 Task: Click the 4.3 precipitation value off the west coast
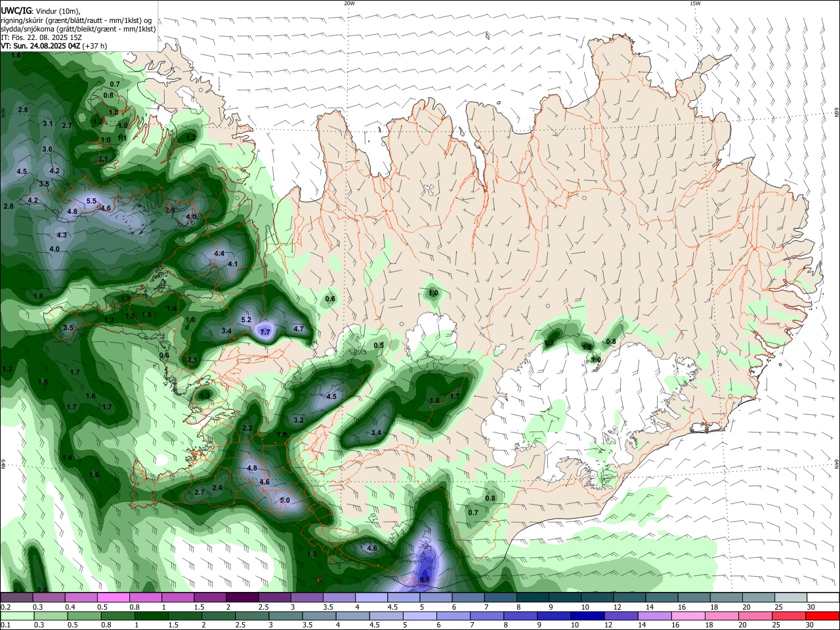click(x=62, y=235)
